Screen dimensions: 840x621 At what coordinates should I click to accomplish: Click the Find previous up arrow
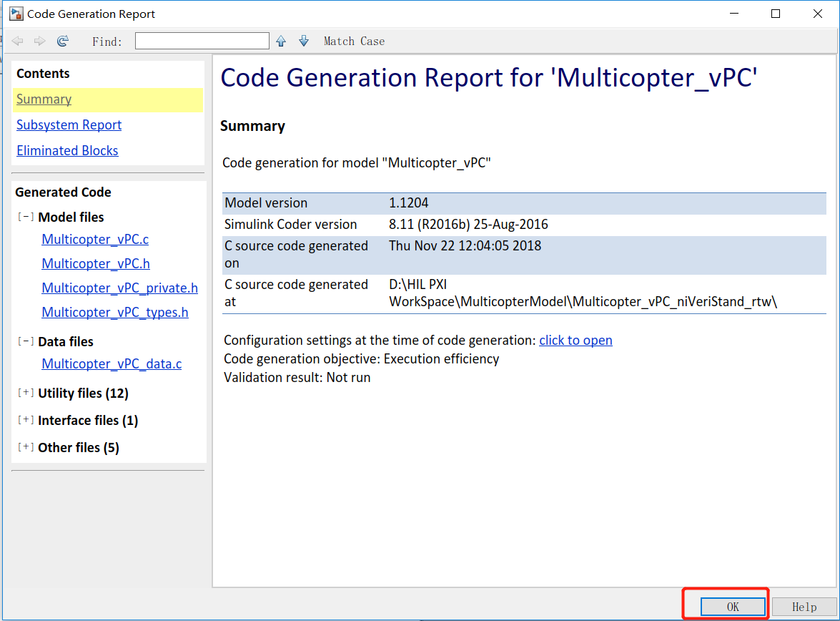point(281,41)
